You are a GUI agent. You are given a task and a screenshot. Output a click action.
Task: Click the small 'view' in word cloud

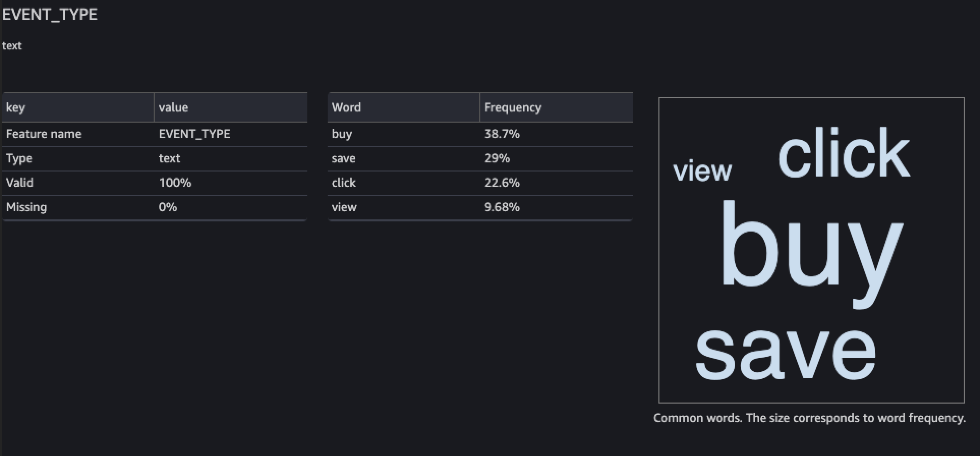702,170
